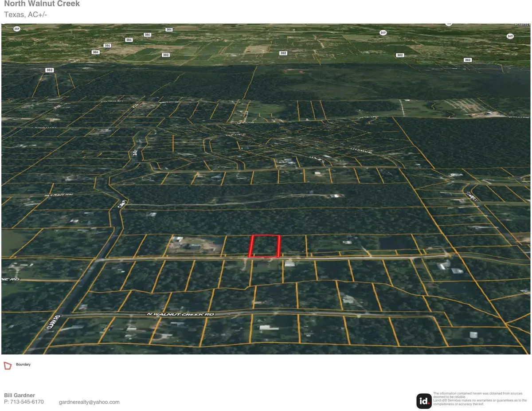Click the Highway 249 shield at top left
This screenshot has width=532, height=411.
(16, 29)
